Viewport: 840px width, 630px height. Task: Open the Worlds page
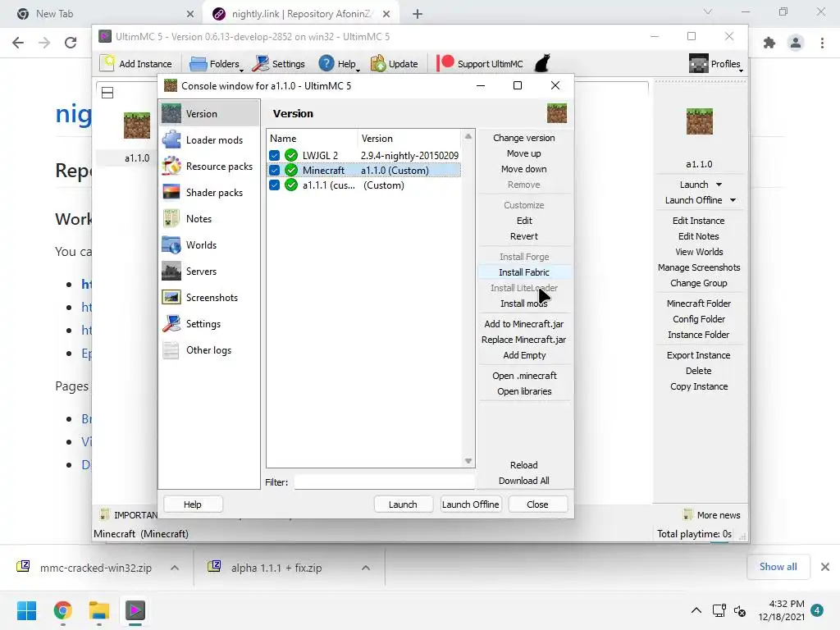point(209,244)
